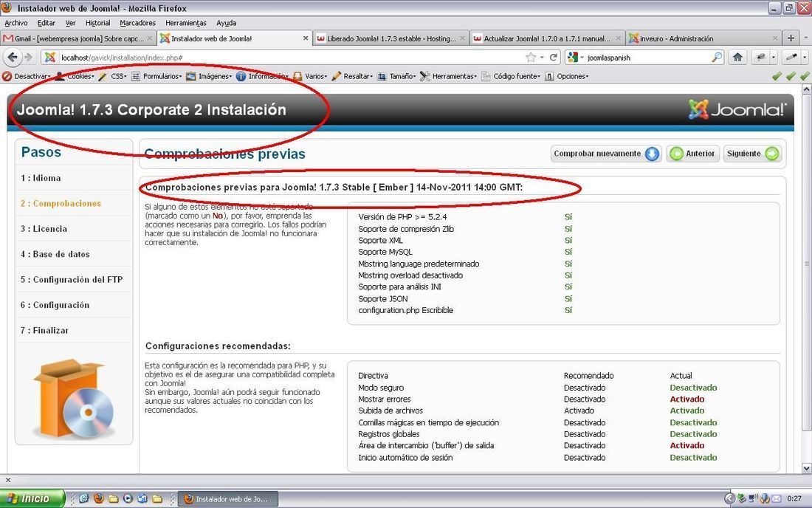
Task: Open the Marcadores menu
Action: 138,23
